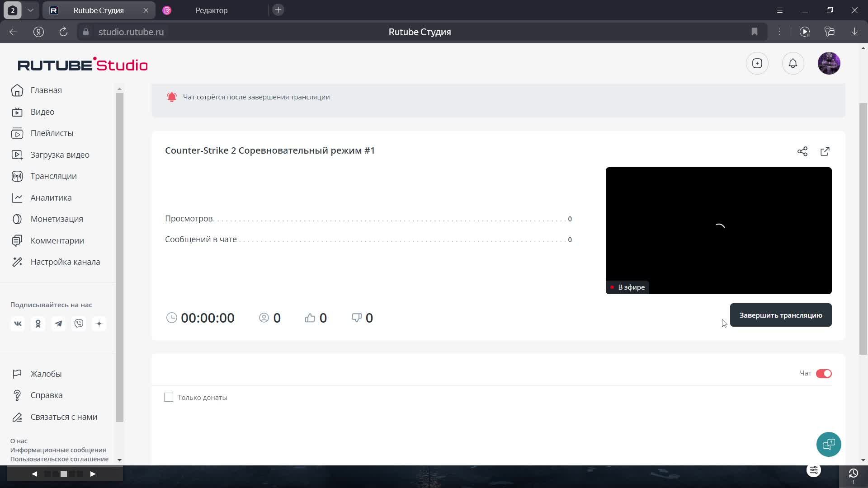Click the main page vertical scrollbar
The image size is (868, 488).
[x=863, y=229]
